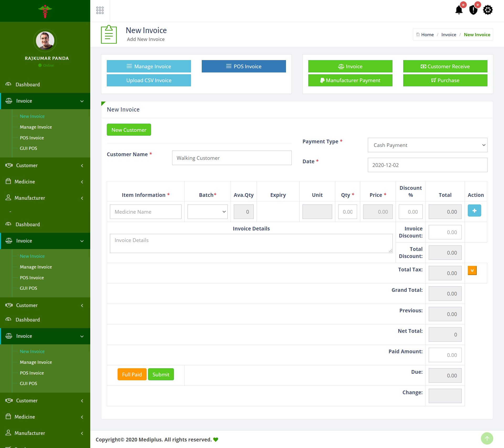Open the Batch dropdown
The height and width of the screenshot is (448, 504).
point(208,212)
